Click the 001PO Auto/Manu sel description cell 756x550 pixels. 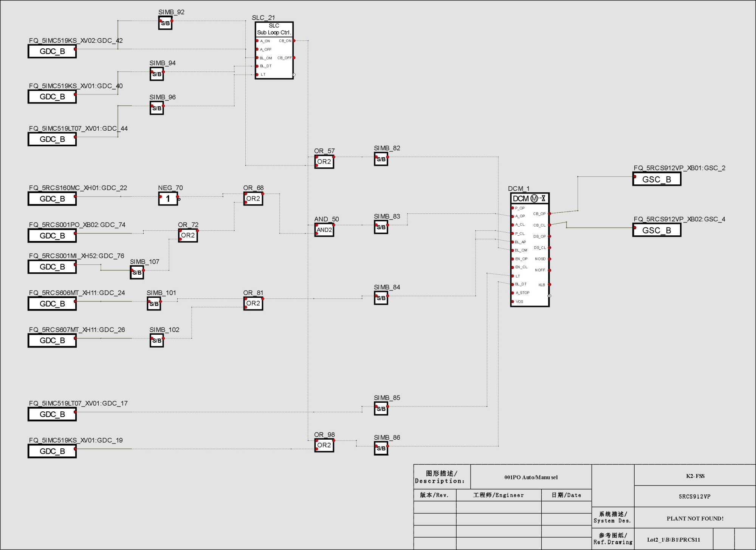tap(531, 477)
